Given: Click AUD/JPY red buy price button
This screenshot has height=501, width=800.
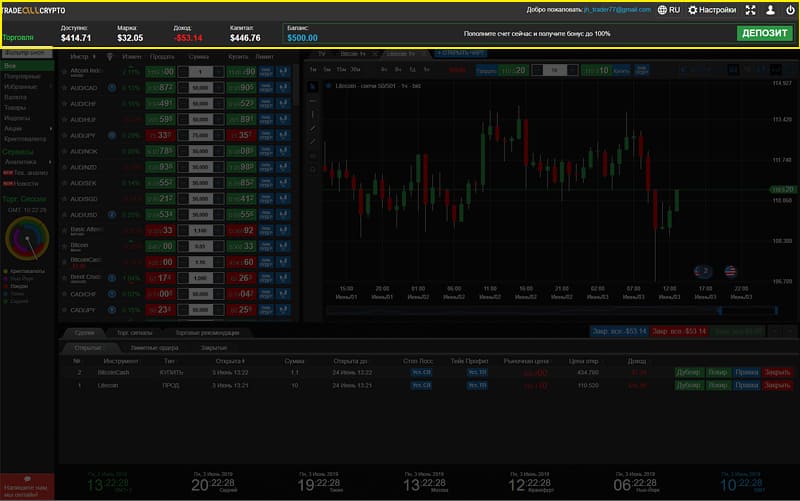Looking at the screenshot, I should point(241,135).
